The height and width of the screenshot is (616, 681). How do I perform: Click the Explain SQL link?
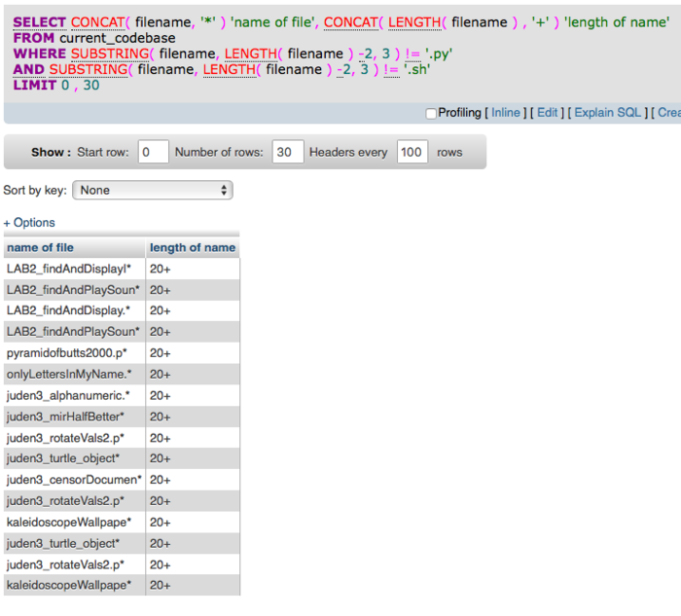pyautogui.click(x=607, y=113)
